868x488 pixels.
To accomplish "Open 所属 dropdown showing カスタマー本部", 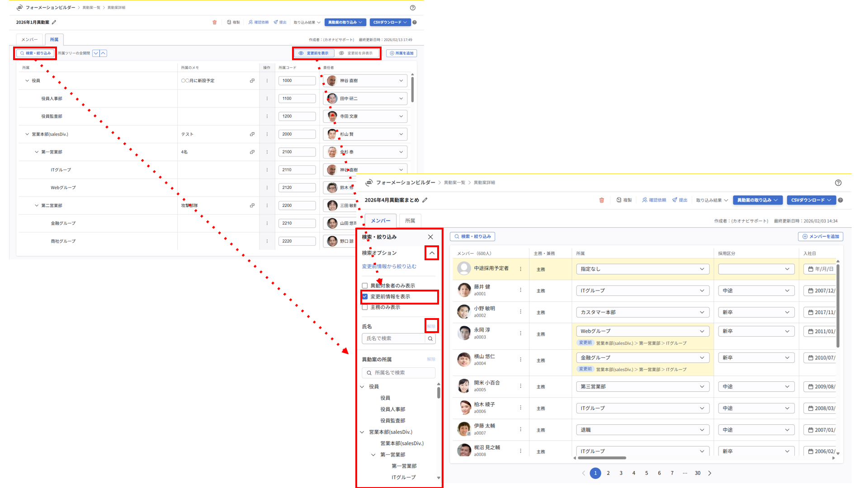I will point(642,312).
